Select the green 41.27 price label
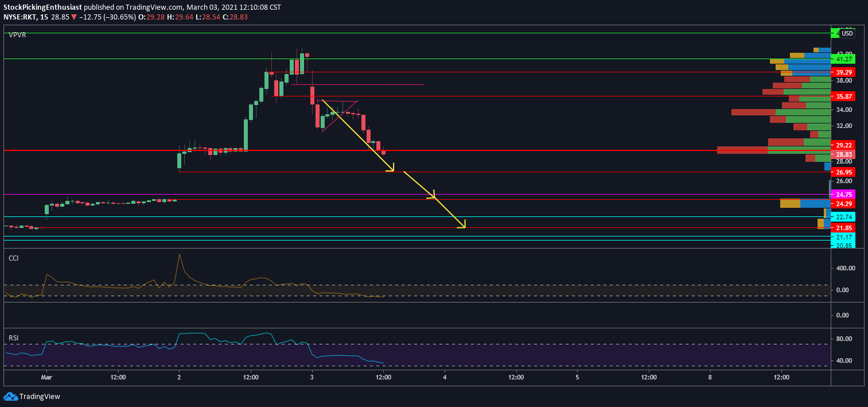The height and width of the screenshot is (407, 868). (x=843, y=59)
